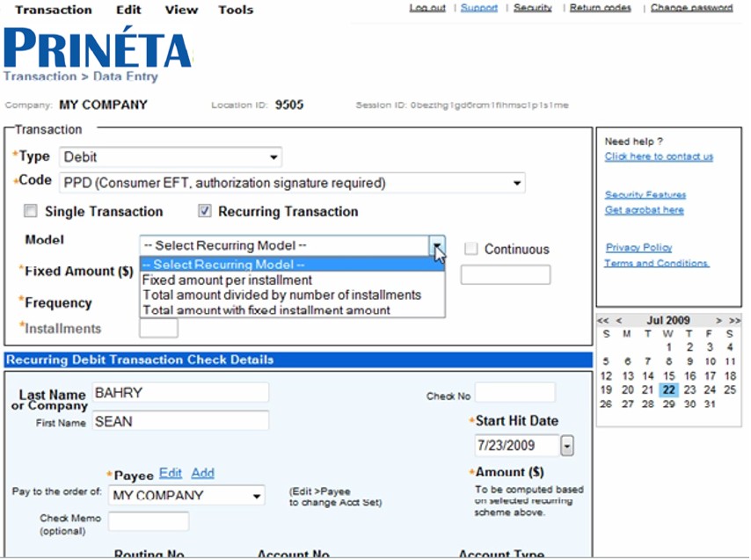The height and width of the screenshot is (560, 751).
Task: Go to next month in calendar
Action: [718, 320]
